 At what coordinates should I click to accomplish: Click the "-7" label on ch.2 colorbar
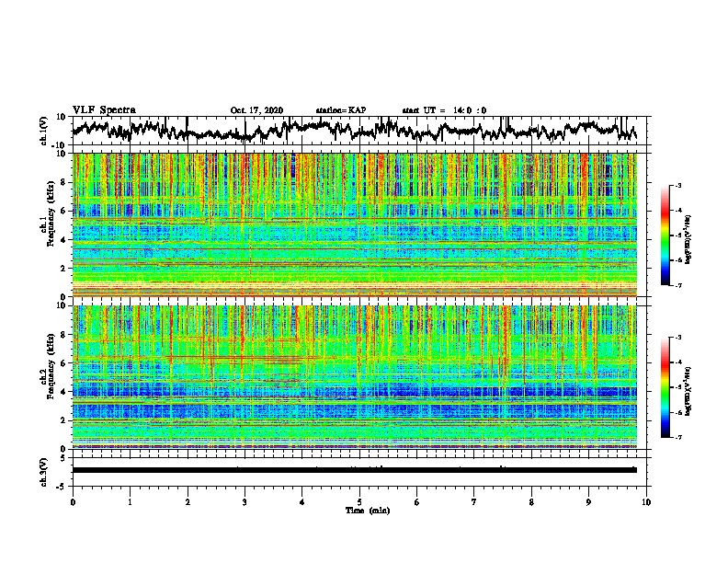pyautogui.click(x=677, y=437)
